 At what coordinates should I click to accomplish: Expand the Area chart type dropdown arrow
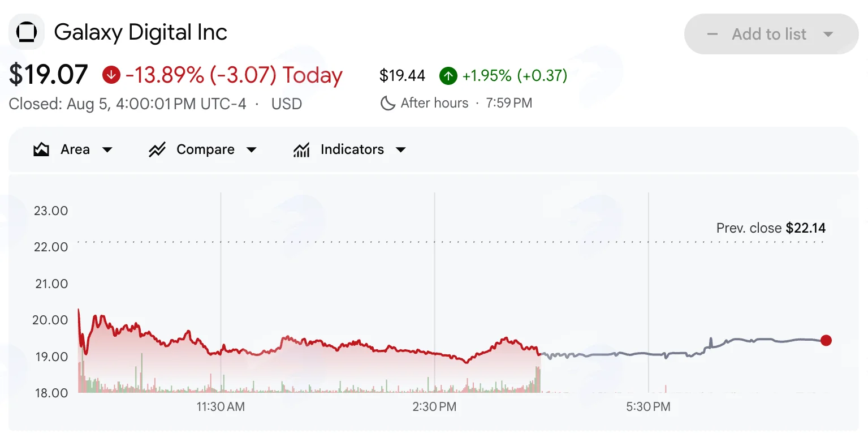point(107,150)
